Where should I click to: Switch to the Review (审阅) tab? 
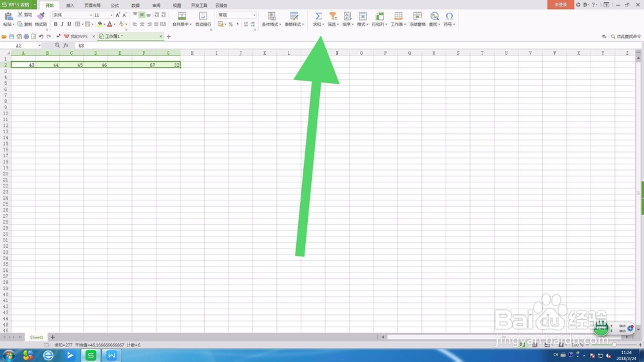coord(156,5)
